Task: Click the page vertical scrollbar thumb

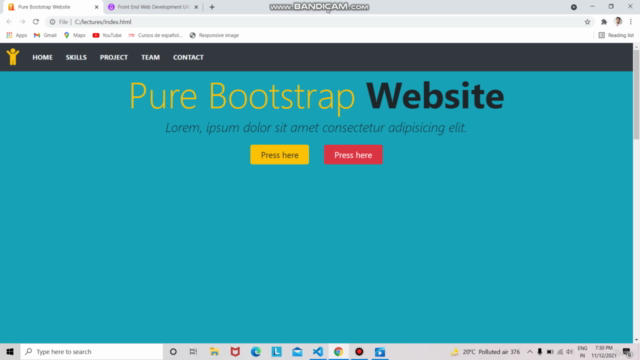Action: coord(636,94)
